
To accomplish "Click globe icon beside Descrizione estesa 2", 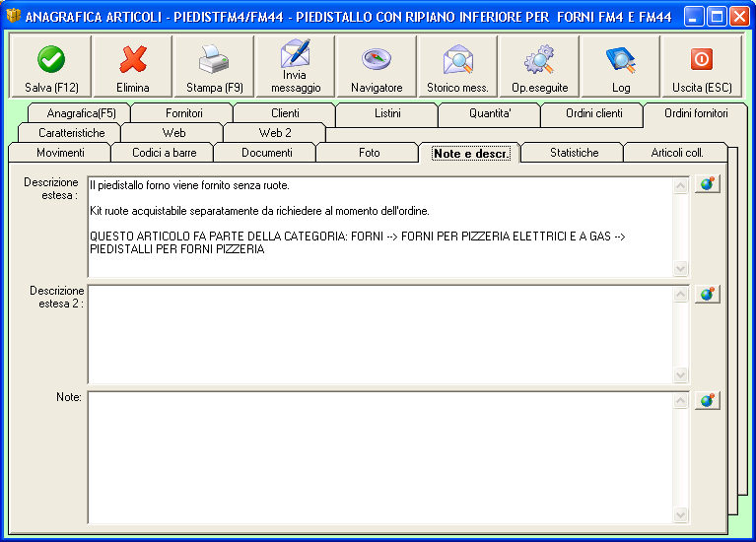I will 708,294.
